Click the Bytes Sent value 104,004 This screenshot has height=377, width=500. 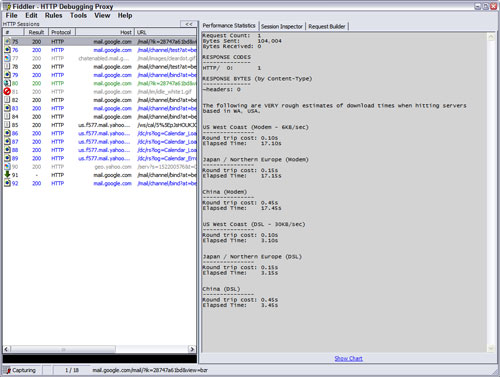269,41
